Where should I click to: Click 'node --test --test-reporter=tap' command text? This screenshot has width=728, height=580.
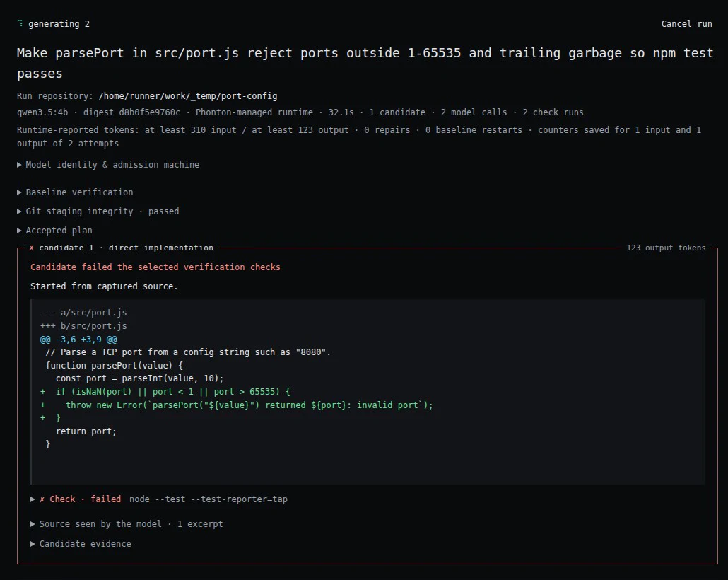click(209, 499)
